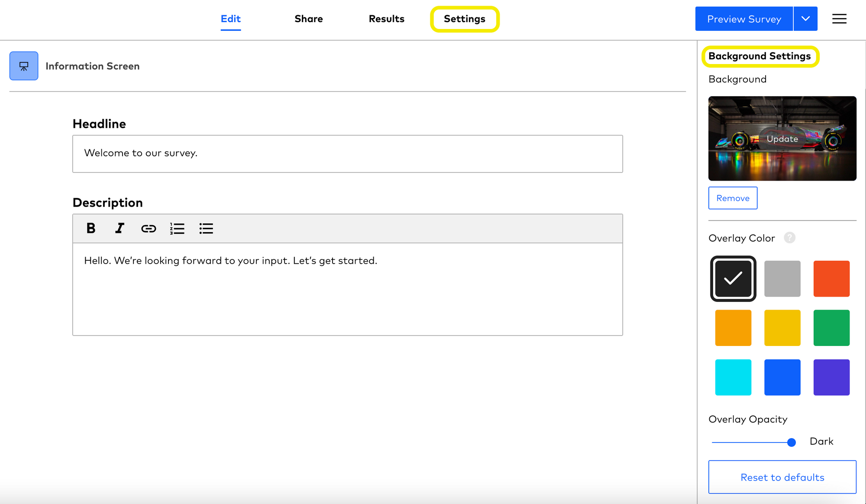This screenshot has width=866, height=504.
Task: Switch to the Settings tab
Action: pos(464,19)
